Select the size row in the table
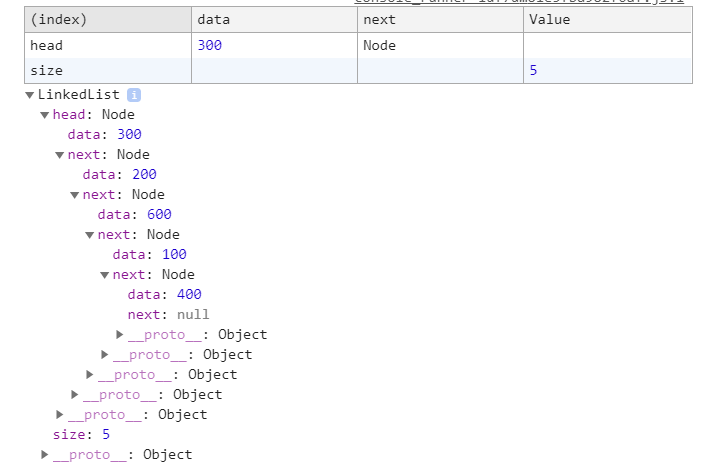715x464 pixels. click(x=358, y=71)
